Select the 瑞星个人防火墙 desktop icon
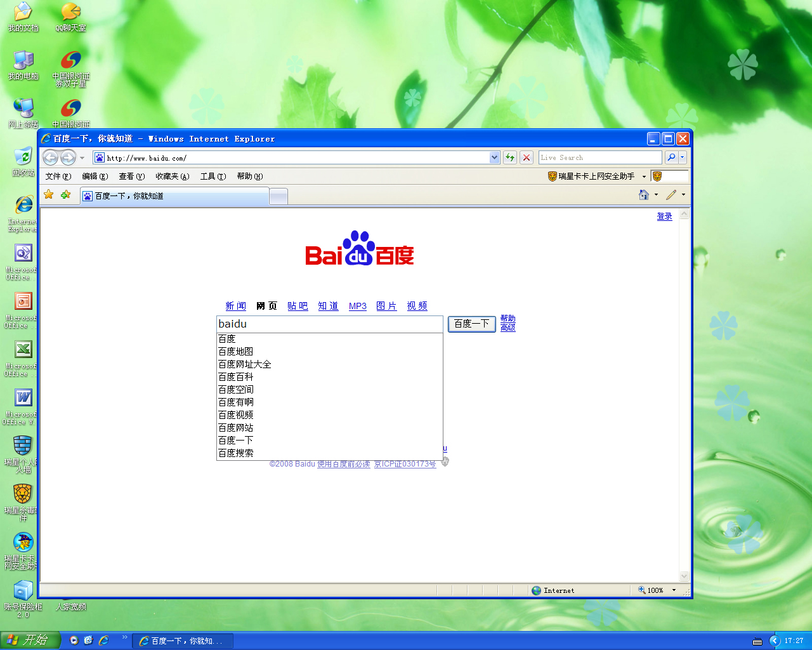 (23, 454)
